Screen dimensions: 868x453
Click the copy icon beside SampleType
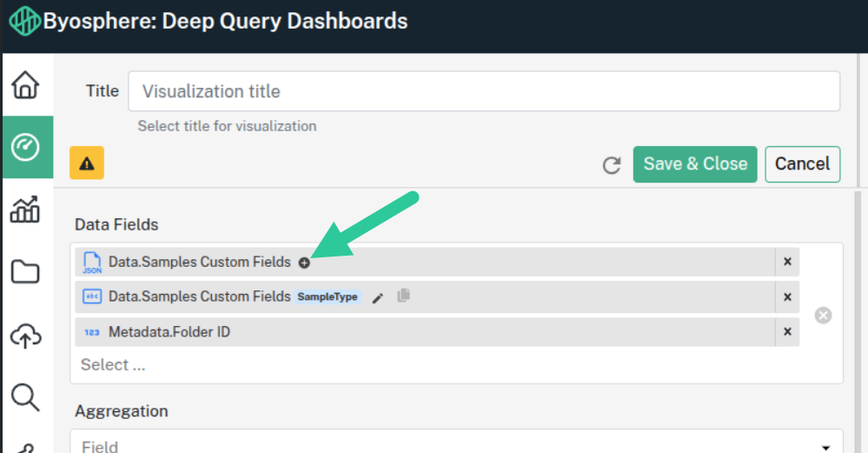coord(403,296)
